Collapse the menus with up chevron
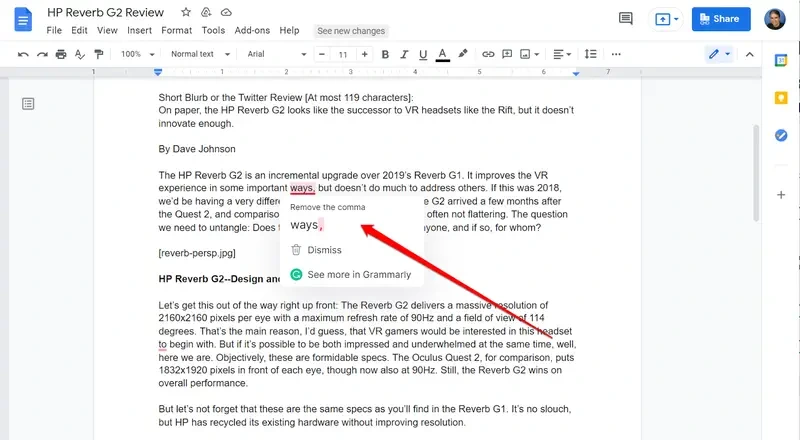This screenshot has height=440, width=800. (749, 54)
